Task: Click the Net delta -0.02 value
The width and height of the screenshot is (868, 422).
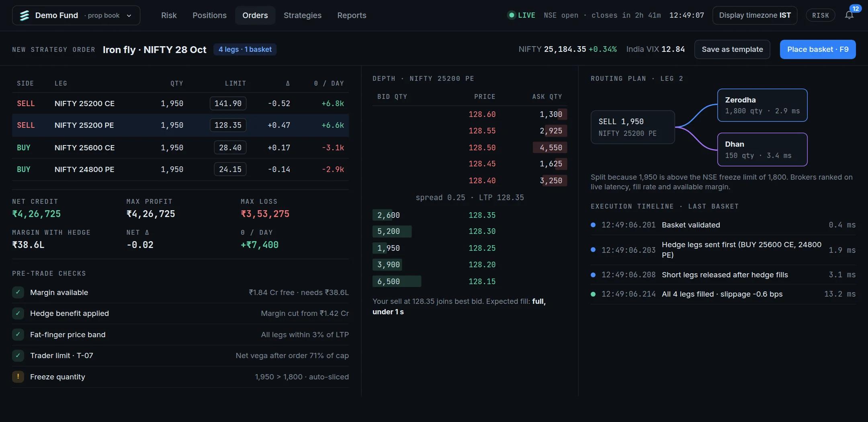Action: tap(140, 245)
